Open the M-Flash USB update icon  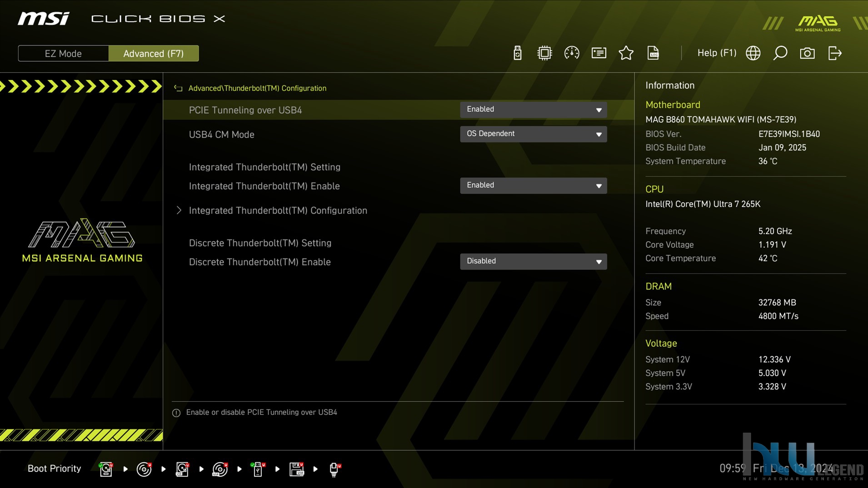tap(517, 53)
